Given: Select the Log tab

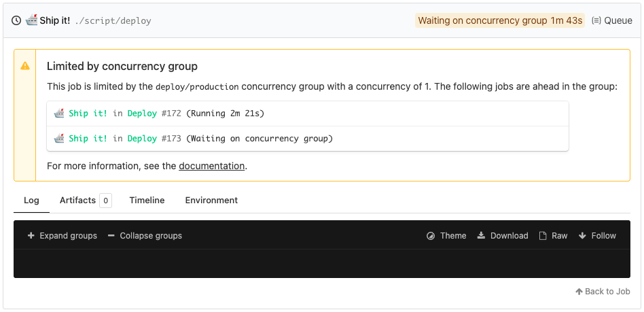Looking at the screenshot, I should tap(31, 201).
